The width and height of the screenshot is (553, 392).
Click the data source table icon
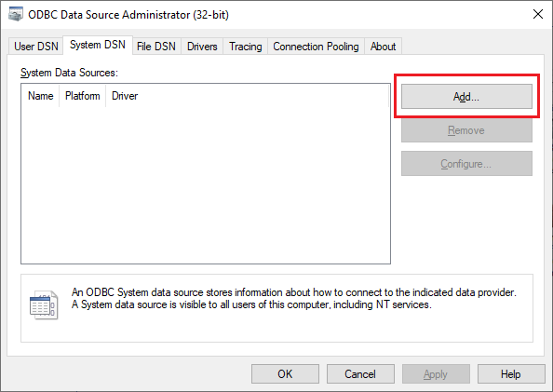(x=44, y=304)
